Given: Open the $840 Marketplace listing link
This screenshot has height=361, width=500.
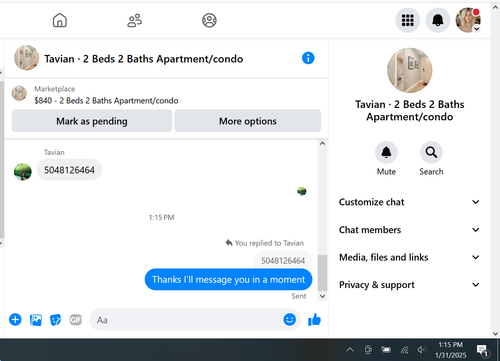Looking at the screenshot, I should [x=106, y=100].
